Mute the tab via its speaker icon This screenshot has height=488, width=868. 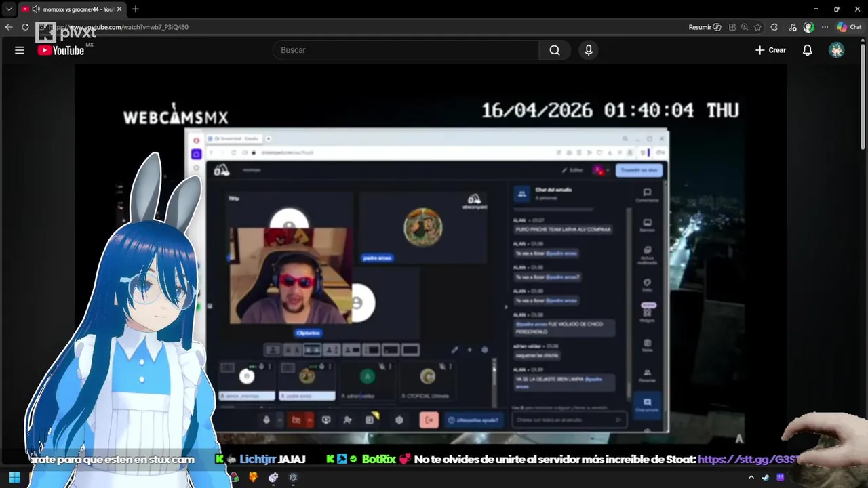36,9
